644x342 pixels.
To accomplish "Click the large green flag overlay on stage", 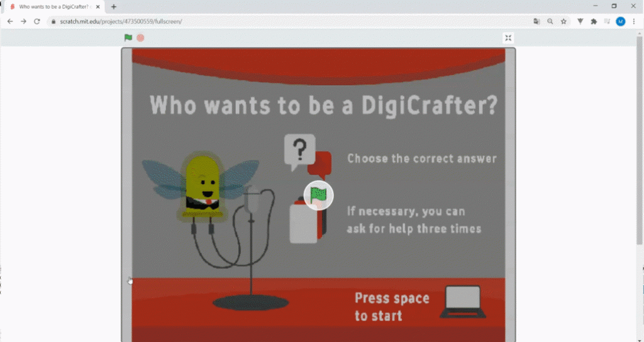I will click(318, 196).
